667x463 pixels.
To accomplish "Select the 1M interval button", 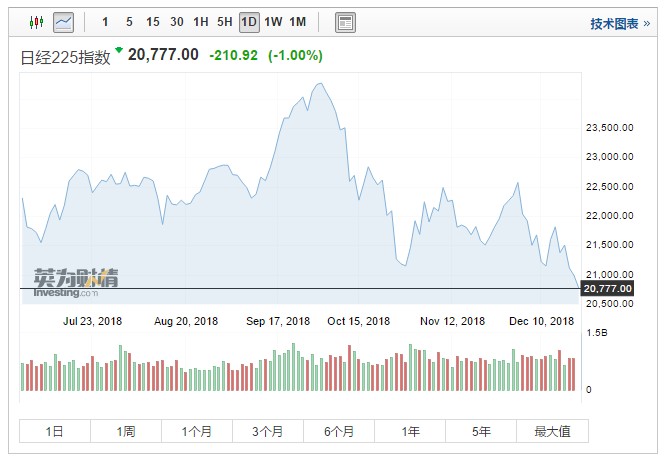I will [x=298, y=22].
